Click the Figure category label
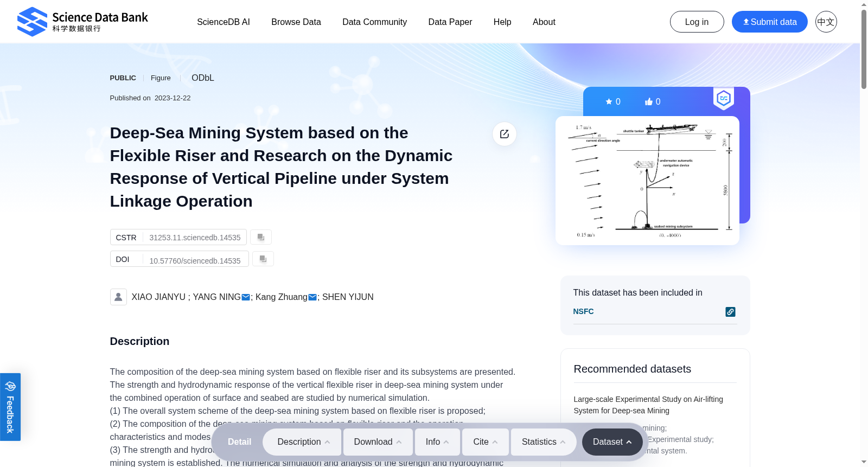The height and width of the screenshot is (467, 868). pyautogui.click(x=161, y=78)
